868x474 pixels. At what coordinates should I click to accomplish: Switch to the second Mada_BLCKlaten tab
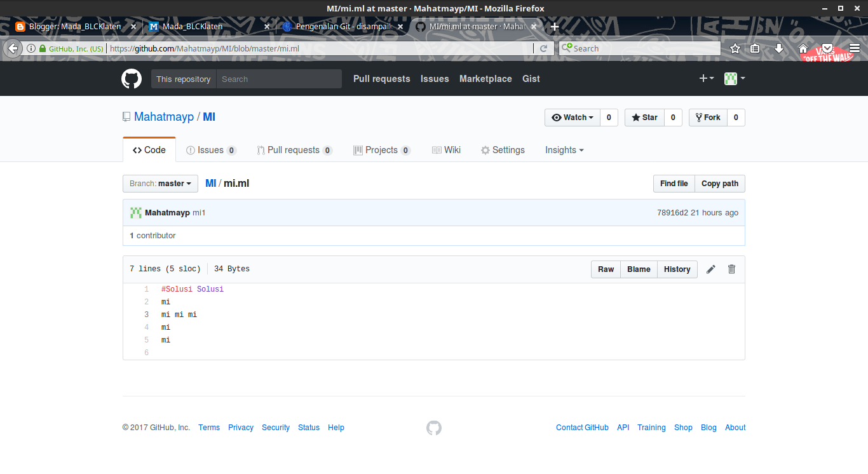[x=210, y=27]
